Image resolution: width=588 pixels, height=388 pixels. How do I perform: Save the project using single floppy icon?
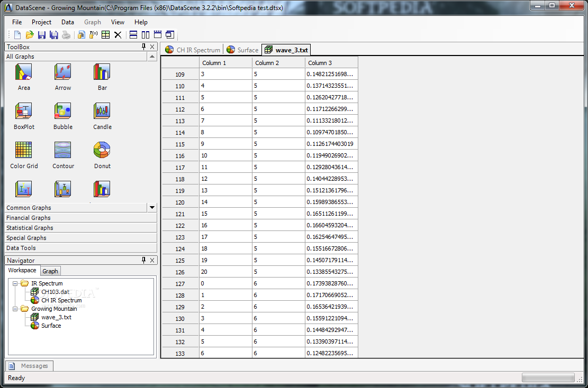pos(42,35)
